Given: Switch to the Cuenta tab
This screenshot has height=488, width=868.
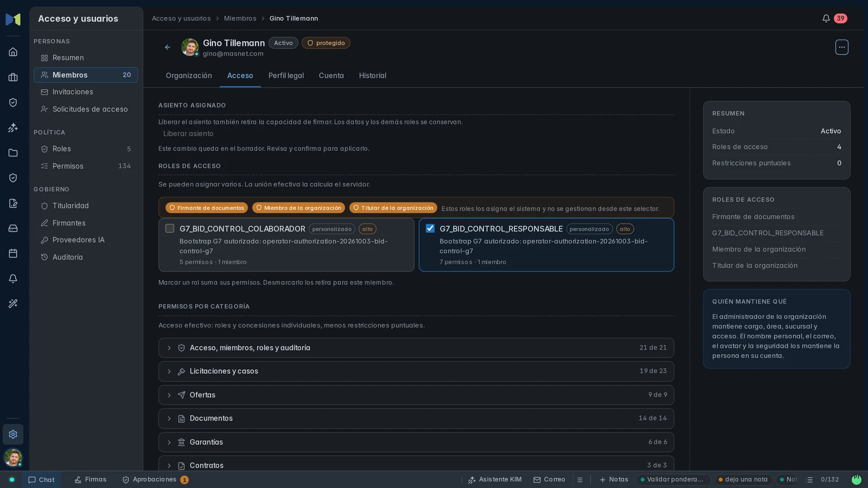Looking at the screenshot, I should coord(331,76).
